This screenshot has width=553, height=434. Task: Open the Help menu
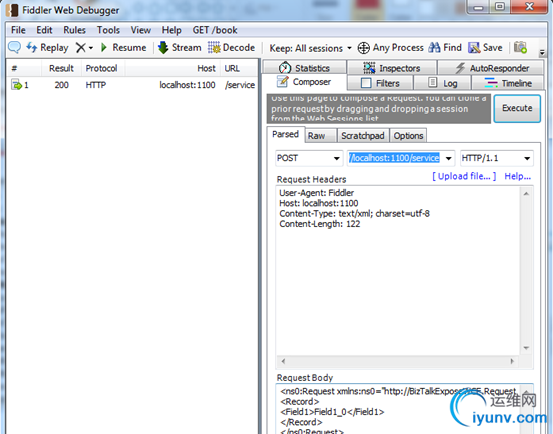tap(171, 30)
